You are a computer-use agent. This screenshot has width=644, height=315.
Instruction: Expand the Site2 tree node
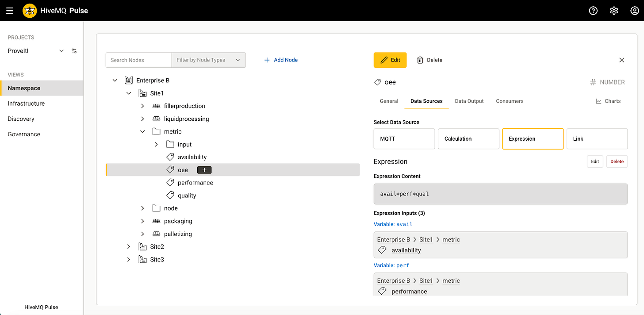pyautogui.click(x=129, y=247)
